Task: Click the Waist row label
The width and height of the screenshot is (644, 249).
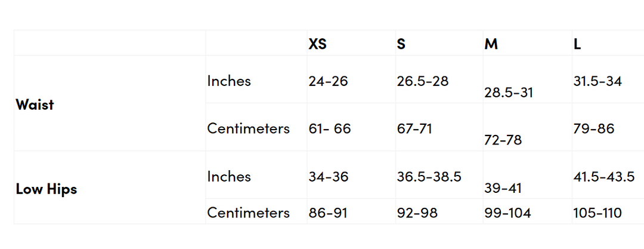Action: pos(35,104)
